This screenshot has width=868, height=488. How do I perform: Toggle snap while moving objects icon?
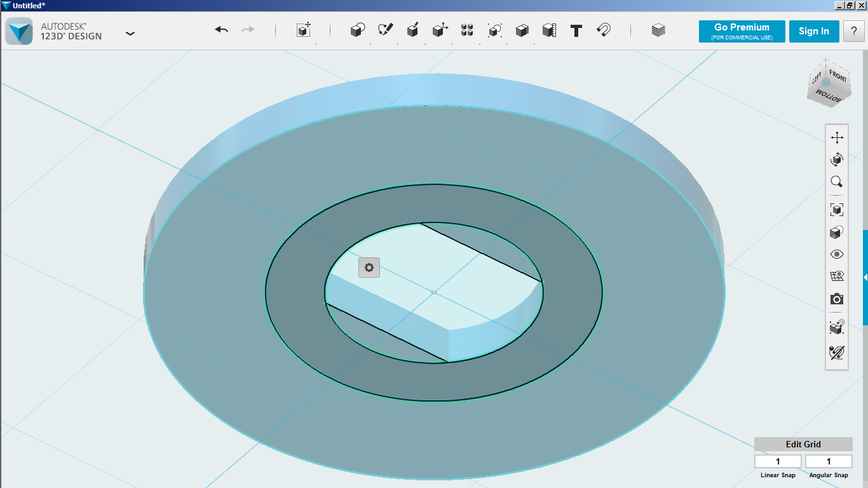837,327
